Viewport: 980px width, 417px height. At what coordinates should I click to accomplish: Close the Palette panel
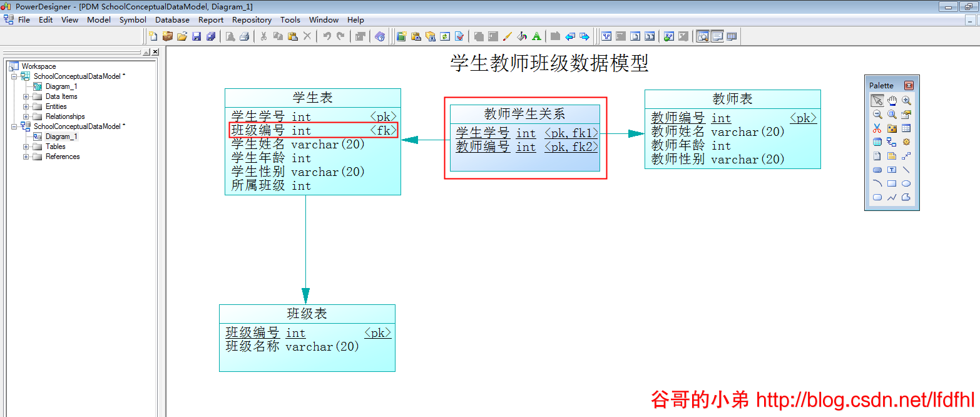coord(909,85)
